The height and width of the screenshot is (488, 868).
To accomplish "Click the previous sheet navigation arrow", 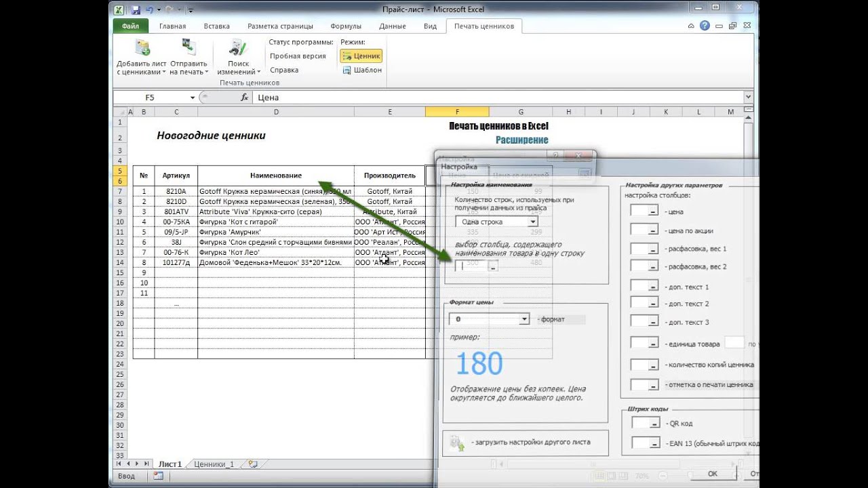I will (128, 464).
